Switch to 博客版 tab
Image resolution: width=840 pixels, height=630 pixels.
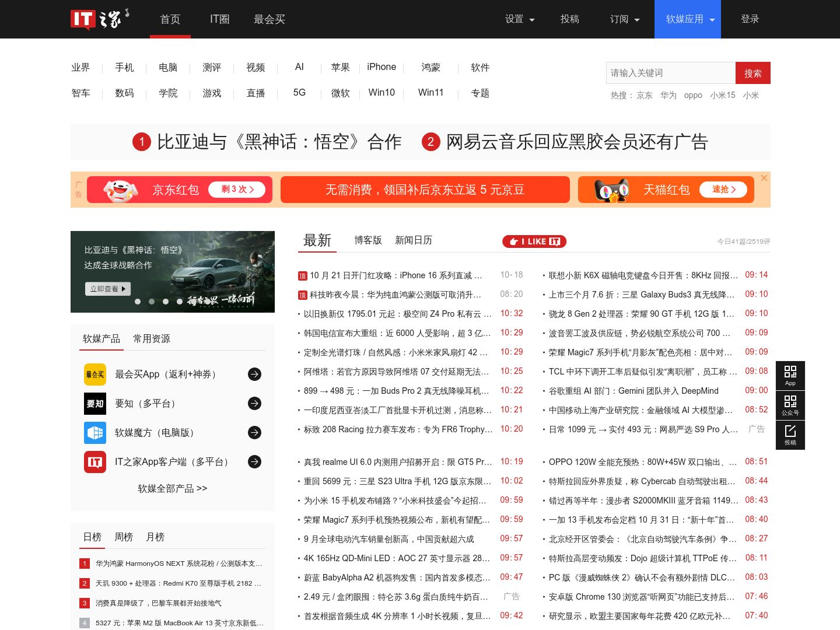tap(368, 240)
